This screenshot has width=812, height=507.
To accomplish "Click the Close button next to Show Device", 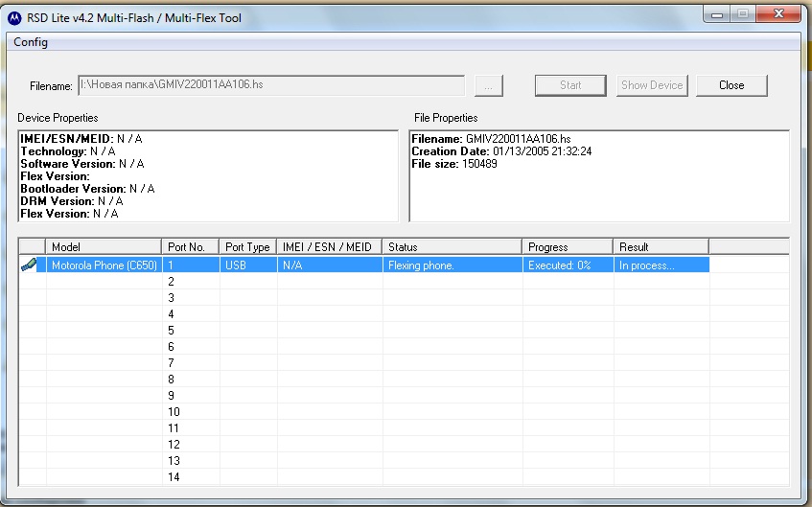I will tap(731, 85).
